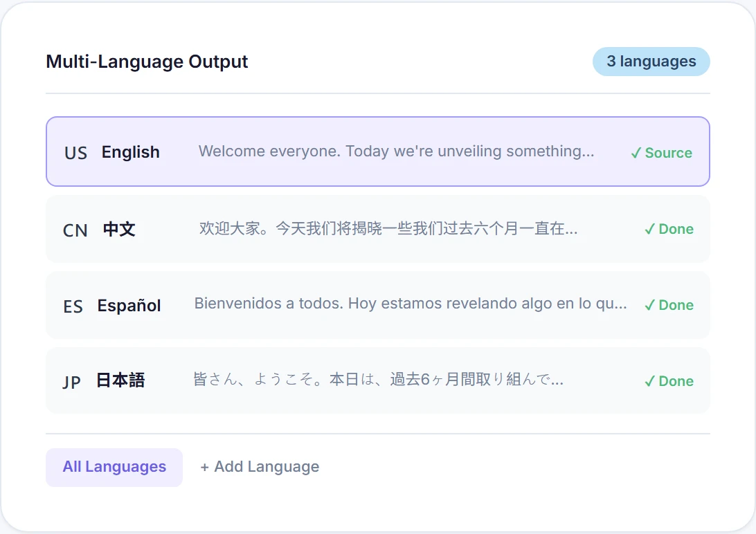
Task: Click the US country code icon
Action: pyautogui.click(x=76, y=152)
